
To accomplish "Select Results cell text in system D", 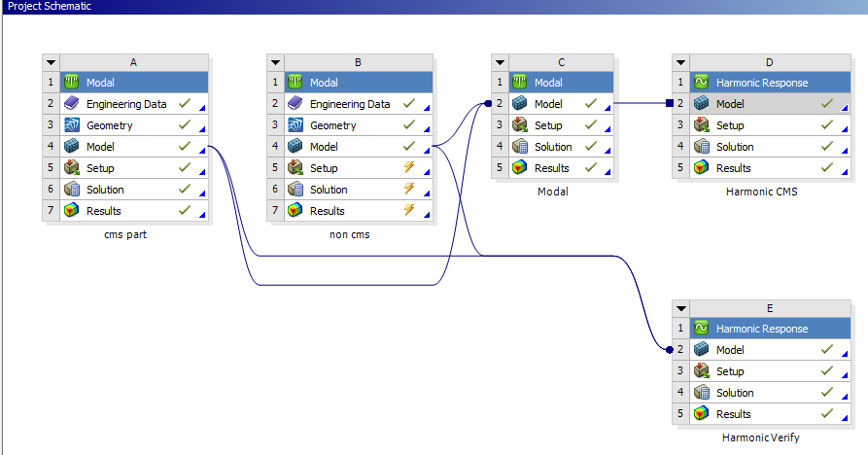I will pyautogui.click(x=734, y=168).
